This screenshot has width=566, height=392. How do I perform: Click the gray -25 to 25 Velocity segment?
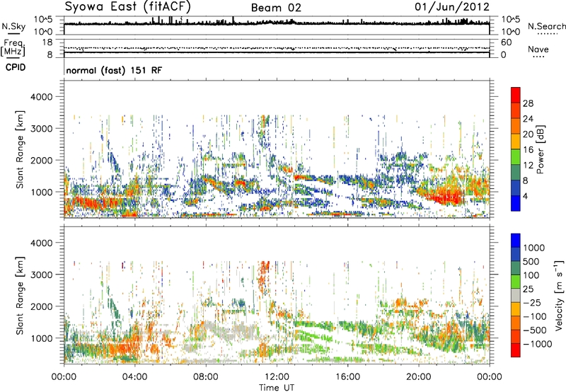(516, 295)
